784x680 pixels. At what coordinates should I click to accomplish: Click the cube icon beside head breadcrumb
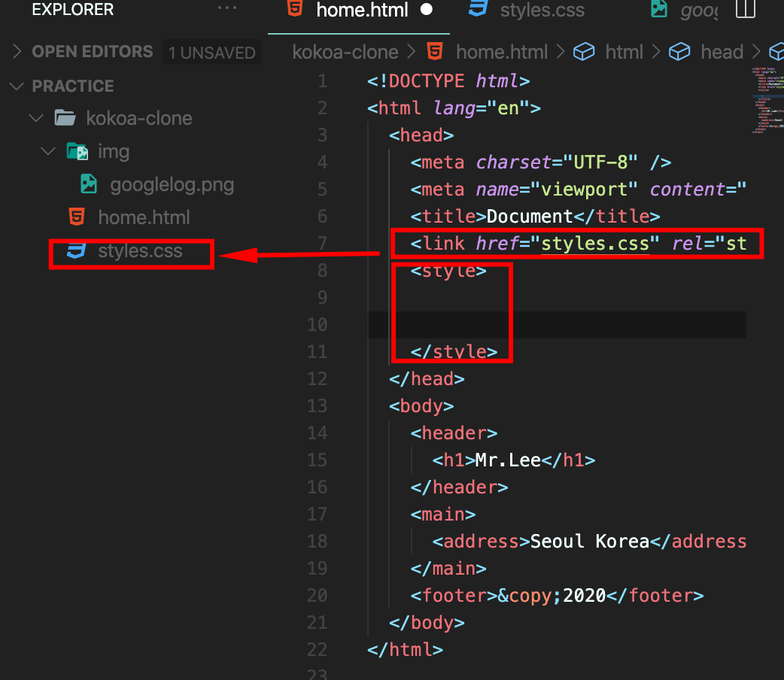[679, 51]
